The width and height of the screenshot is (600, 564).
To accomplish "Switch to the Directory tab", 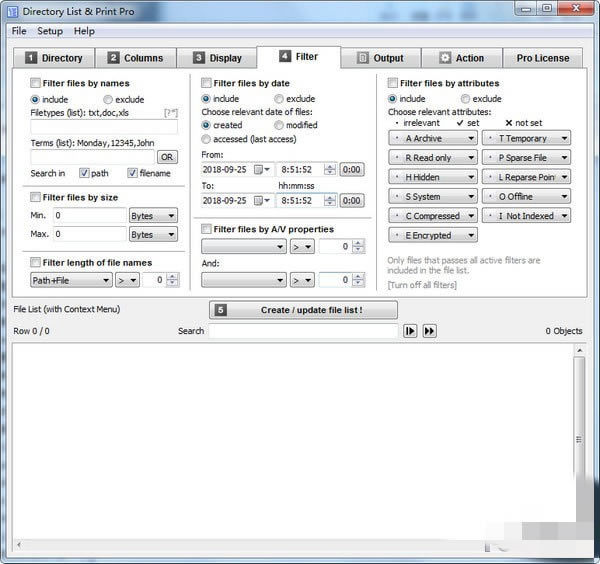I will (54, 58).
